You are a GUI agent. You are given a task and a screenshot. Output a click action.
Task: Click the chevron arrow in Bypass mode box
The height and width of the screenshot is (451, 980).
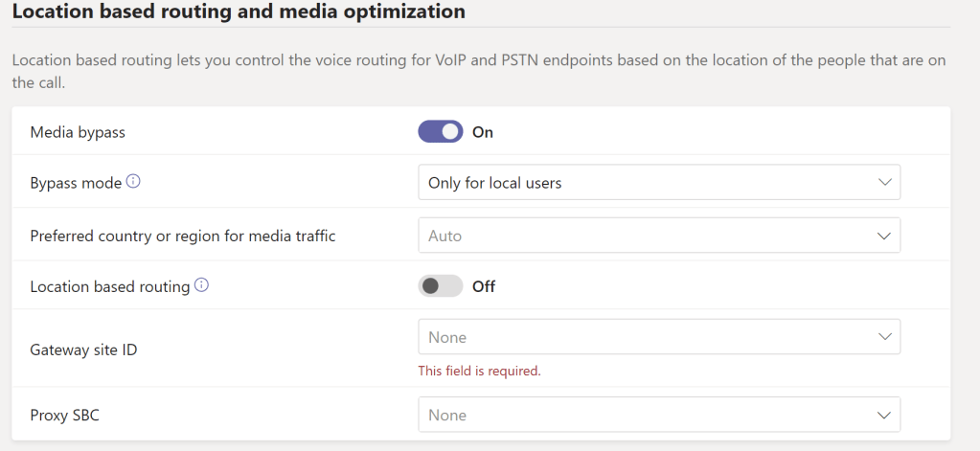point(883,183)
